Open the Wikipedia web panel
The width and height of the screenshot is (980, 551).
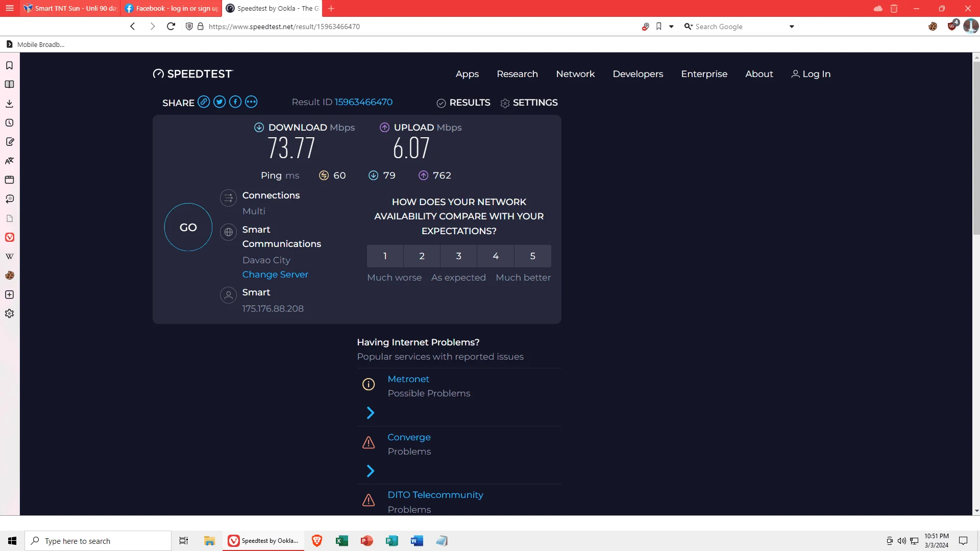pos(9,256)
